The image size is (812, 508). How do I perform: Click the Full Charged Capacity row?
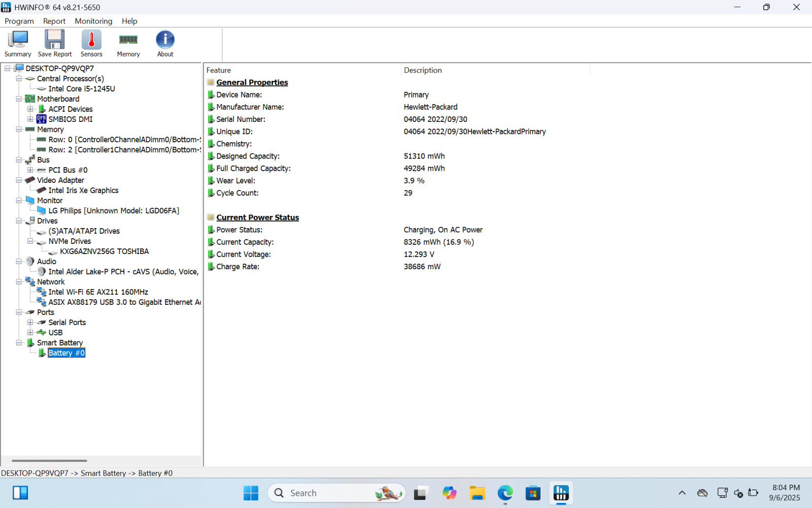coord(397,169)
